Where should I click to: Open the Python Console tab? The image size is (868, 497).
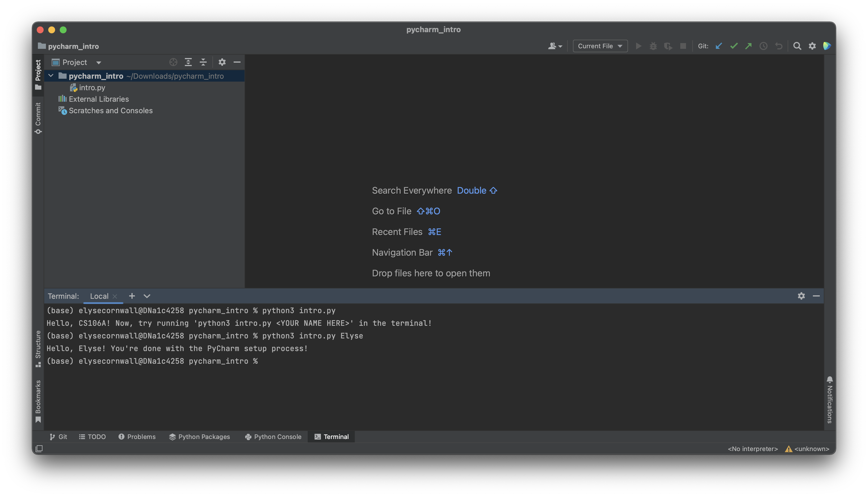pos(273,437)
